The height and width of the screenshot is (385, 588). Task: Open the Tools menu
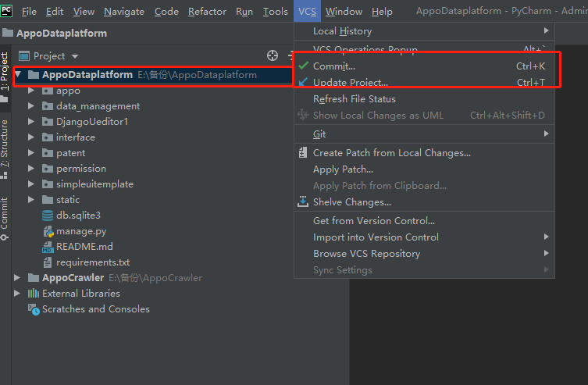click(x=275, y=12)
